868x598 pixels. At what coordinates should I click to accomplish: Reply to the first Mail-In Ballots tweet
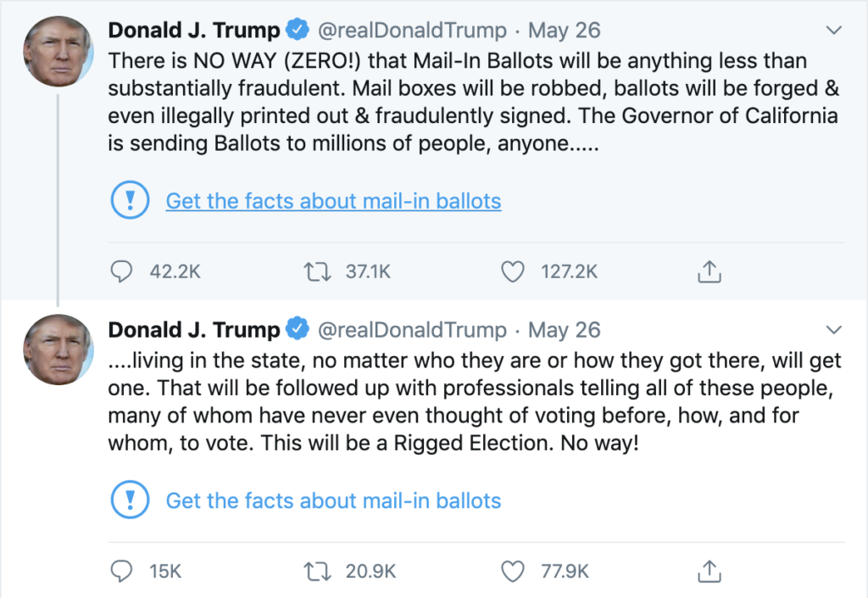[x=121, y=271]
